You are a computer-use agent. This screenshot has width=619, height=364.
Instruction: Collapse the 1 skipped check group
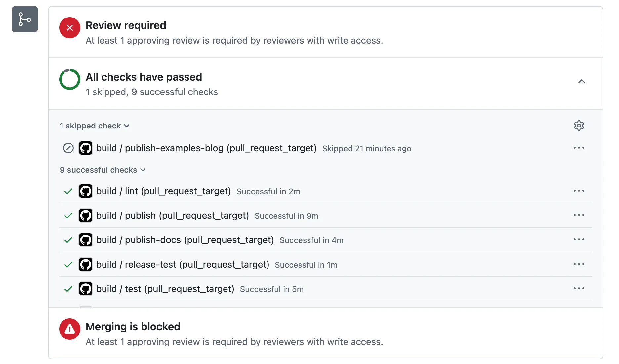pos(95,126)
